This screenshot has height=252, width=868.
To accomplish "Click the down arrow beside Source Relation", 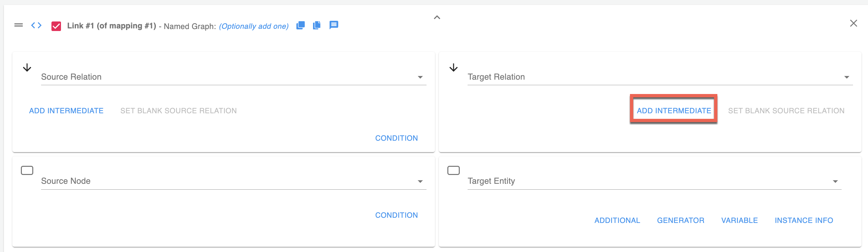I will click(27, 68).
